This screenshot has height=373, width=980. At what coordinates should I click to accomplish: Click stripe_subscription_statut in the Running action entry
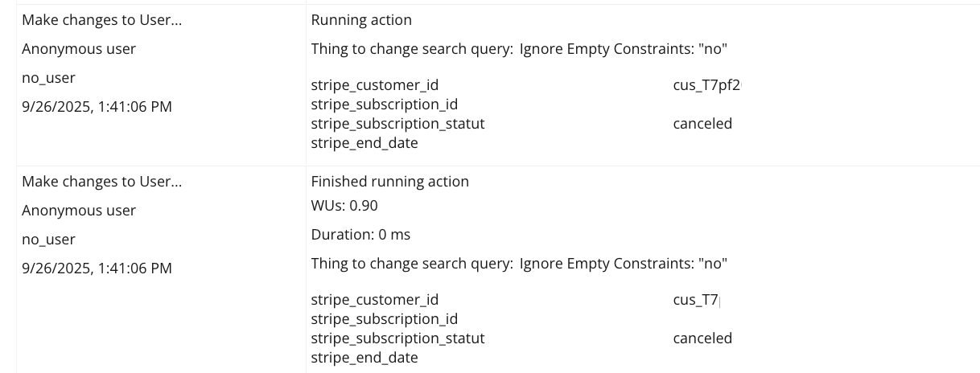[x=397, y=124]
